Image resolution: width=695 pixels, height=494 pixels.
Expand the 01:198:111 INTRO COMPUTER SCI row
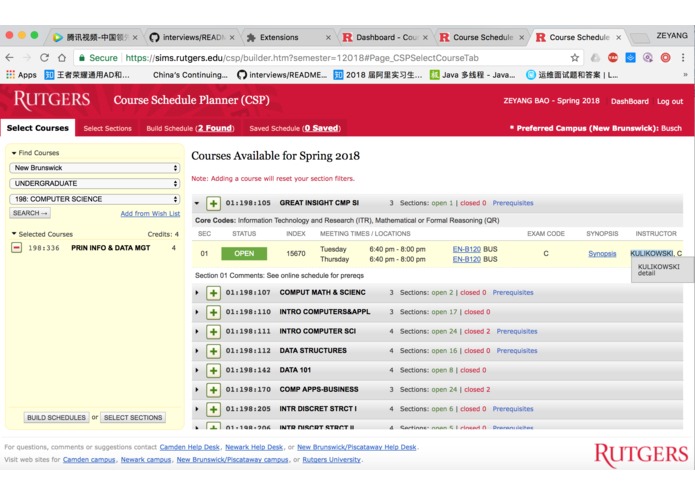click(x=197, y=332)
